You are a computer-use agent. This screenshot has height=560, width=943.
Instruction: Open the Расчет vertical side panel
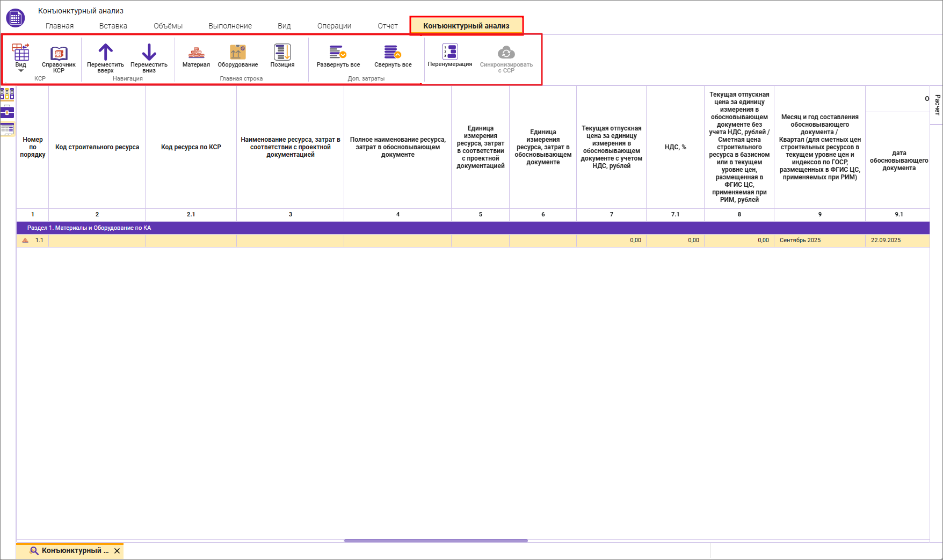tap(937, 105)
